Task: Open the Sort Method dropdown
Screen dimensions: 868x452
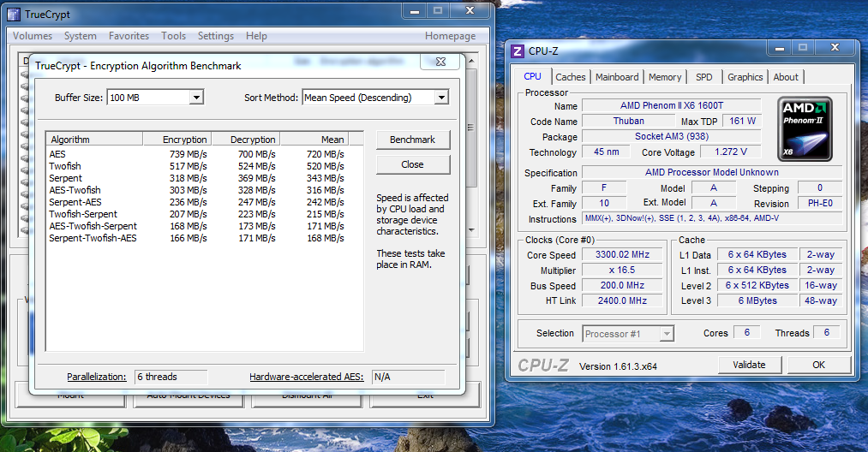Action: pos(441,98)
